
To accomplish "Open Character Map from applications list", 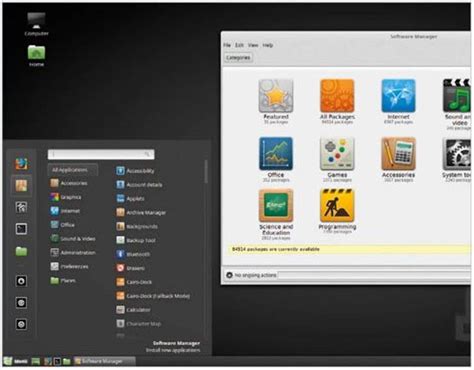I will 139,324.
